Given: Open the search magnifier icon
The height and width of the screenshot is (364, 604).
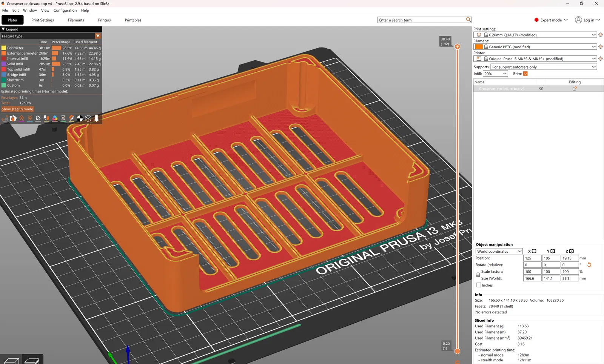Looking at the screenshot, I should coord(468,20).
